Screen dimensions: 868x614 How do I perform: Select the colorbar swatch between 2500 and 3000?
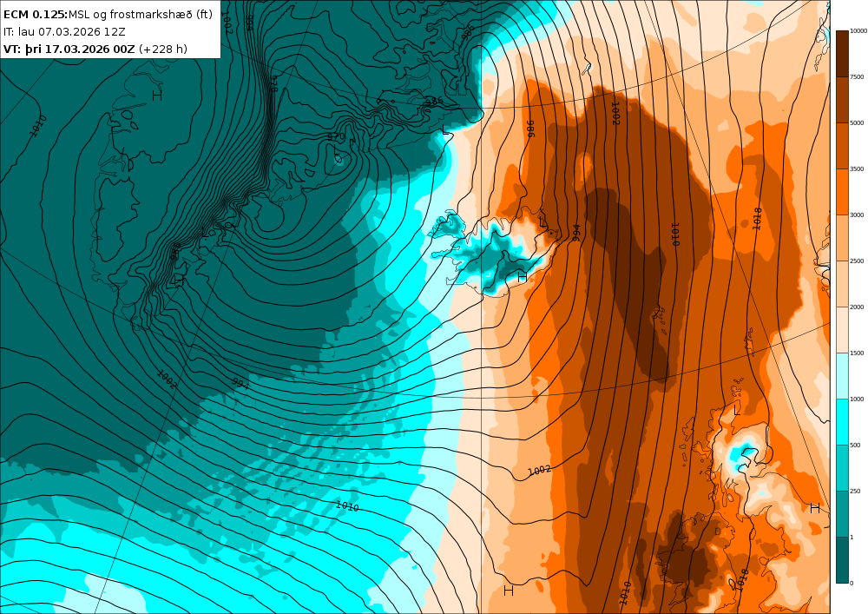coord(841,237)
